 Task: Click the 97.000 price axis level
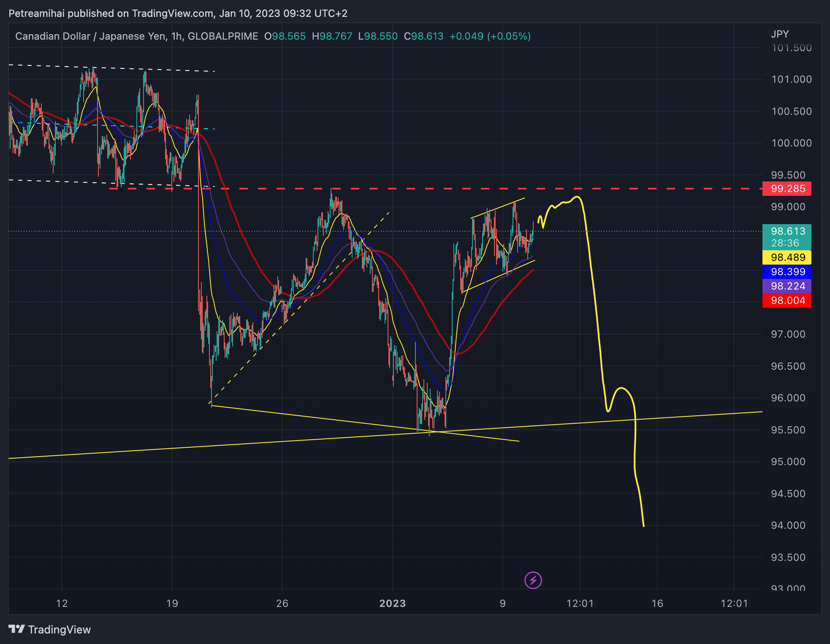coord(789,334)
